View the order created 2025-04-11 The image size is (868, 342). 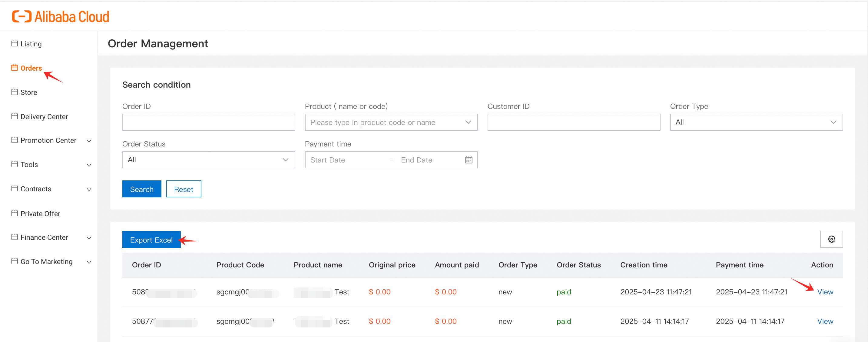[x=825, y=321]
